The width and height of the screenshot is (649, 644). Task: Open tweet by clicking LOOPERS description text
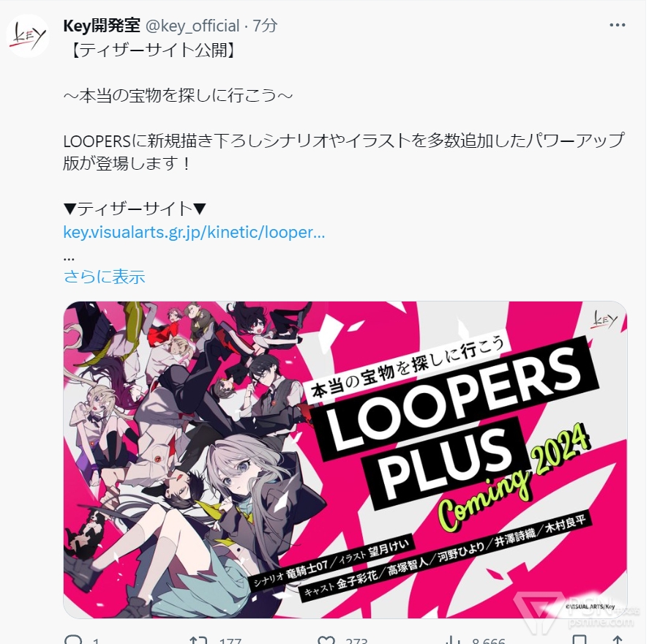point(344,152)
